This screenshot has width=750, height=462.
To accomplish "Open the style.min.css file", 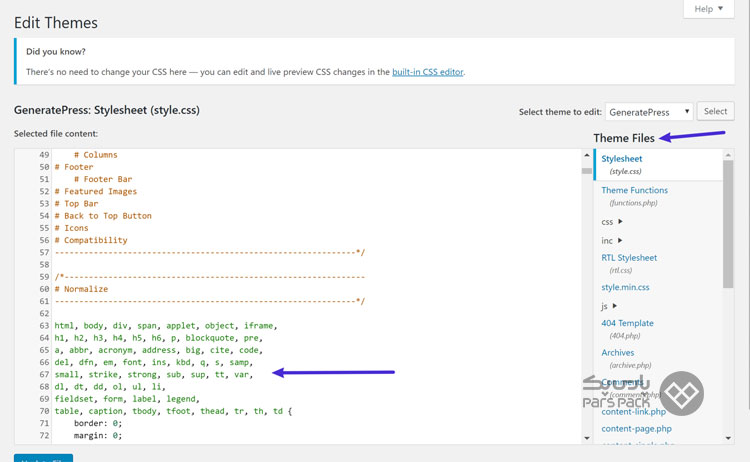I will click(x=625, y=287).
